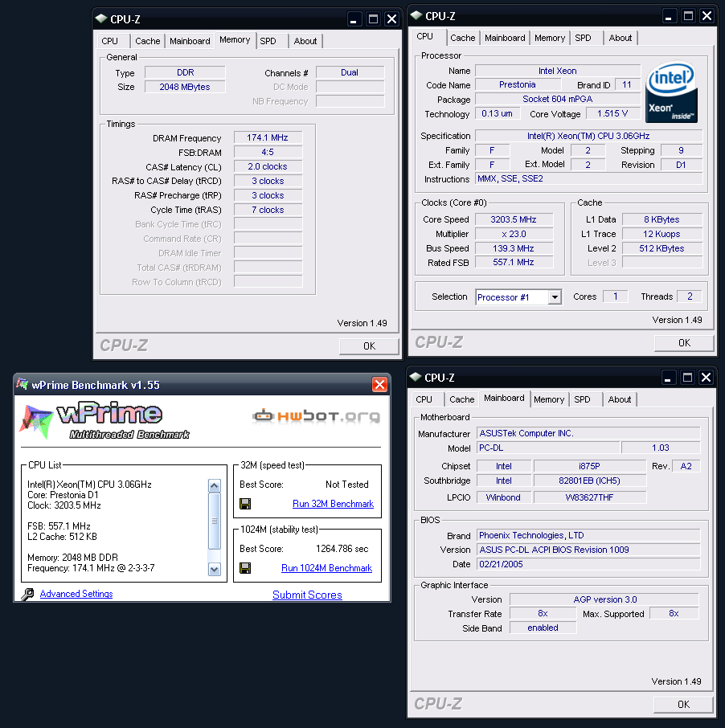
Task: Minimize the CPU-Z Mainboard window
Action: (x=668, y=378)
